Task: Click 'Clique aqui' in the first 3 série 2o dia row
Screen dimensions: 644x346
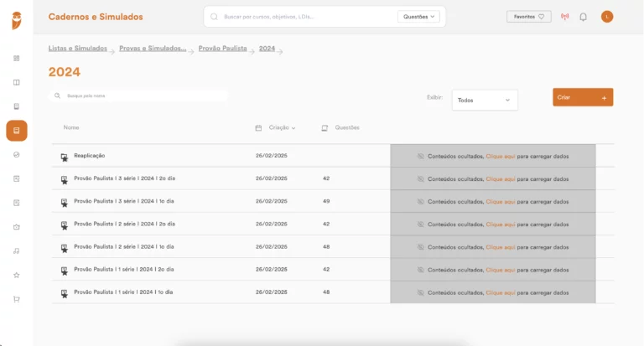Action: pyautogui.click(x=501, y=178)
